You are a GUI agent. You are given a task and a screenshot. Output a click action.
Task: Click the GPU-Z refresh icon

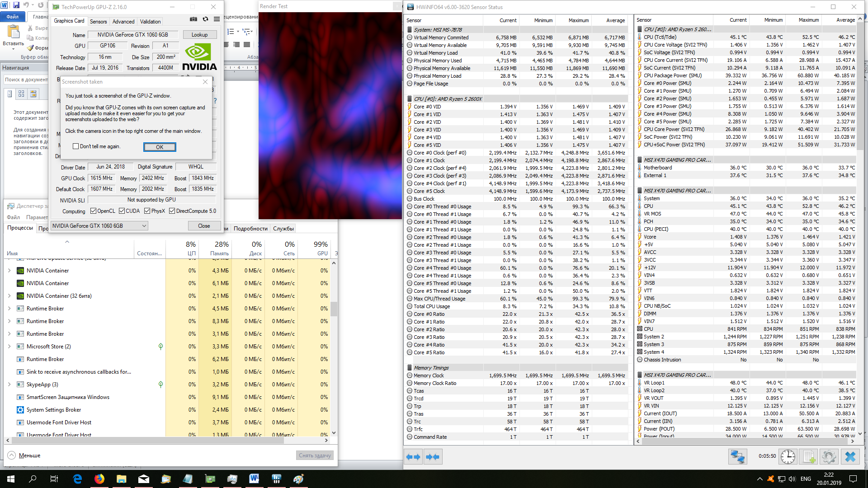click(x=205, y=19)
